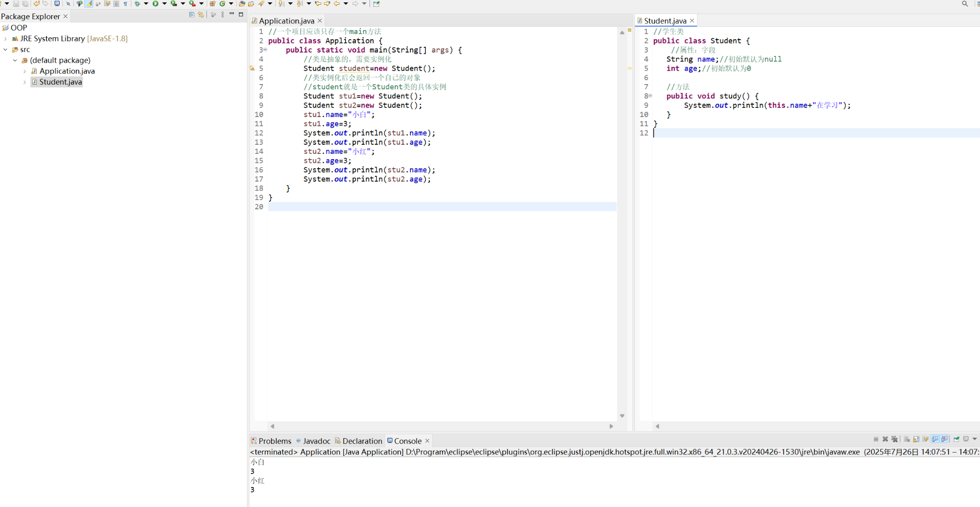Expand Student.java tree node
Image resolution: width=980 pixels, height=507 pixels.
click(x=24, y=82)
